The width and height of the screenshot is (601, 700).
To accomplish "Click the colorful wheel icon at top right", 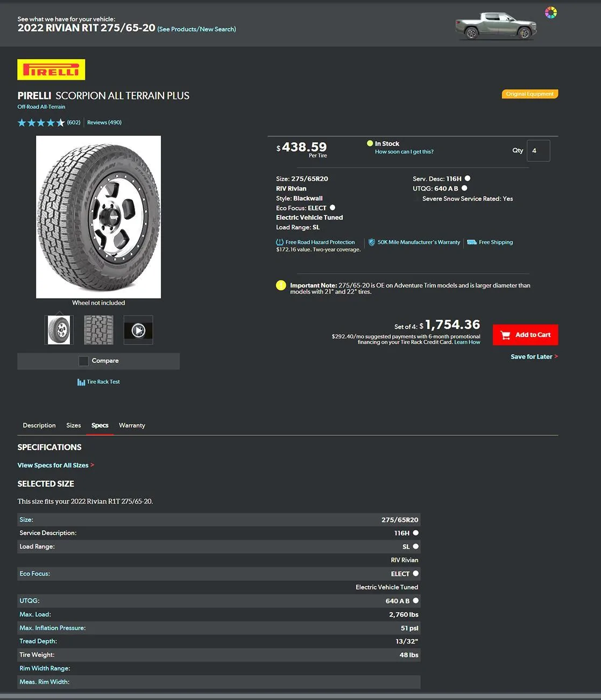I will point(550,12).
